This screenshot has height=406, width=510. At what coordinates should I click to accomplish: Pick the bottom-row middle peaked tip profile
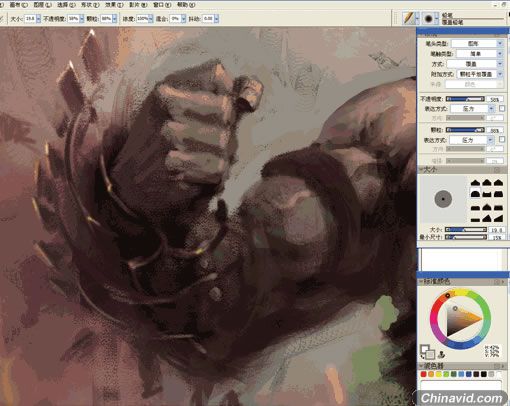pos(487,219)
